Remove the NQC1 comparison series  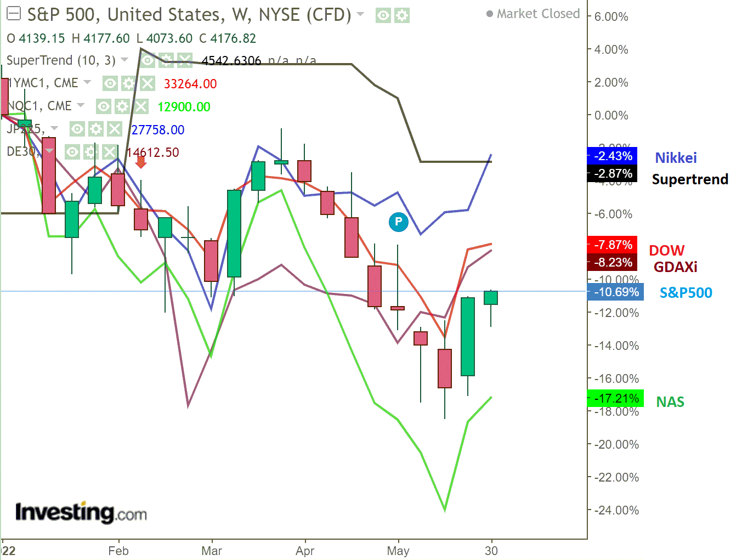click(x=141, y=106)
